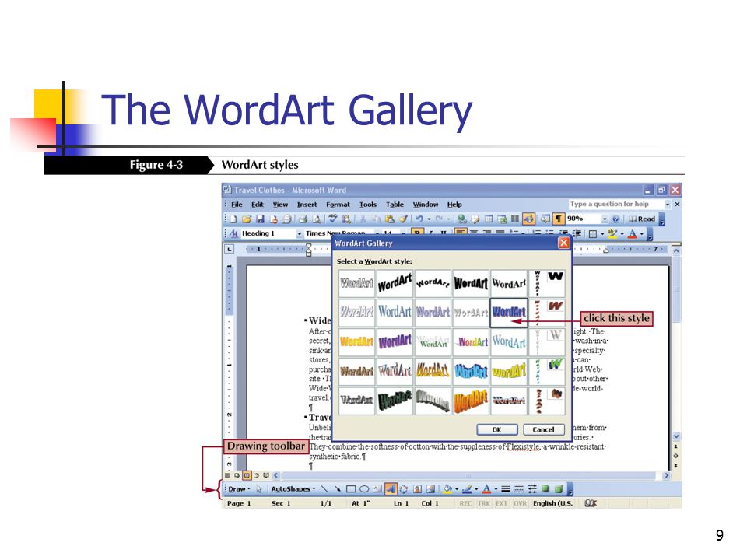Click the Microsoft Word Help icon
The width and height of the screenshot is (747, 560).
click(615, 219)
